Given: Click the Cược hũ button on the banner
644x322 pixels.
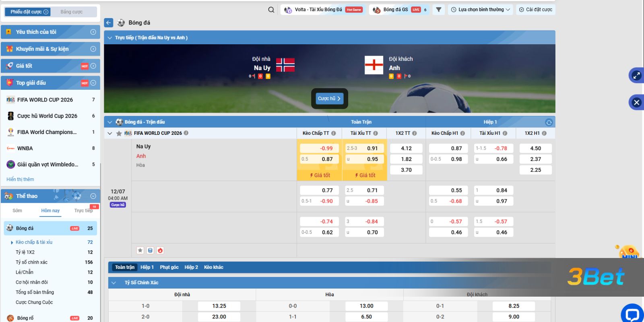Looking at the screenshot, I should [329, 99].
